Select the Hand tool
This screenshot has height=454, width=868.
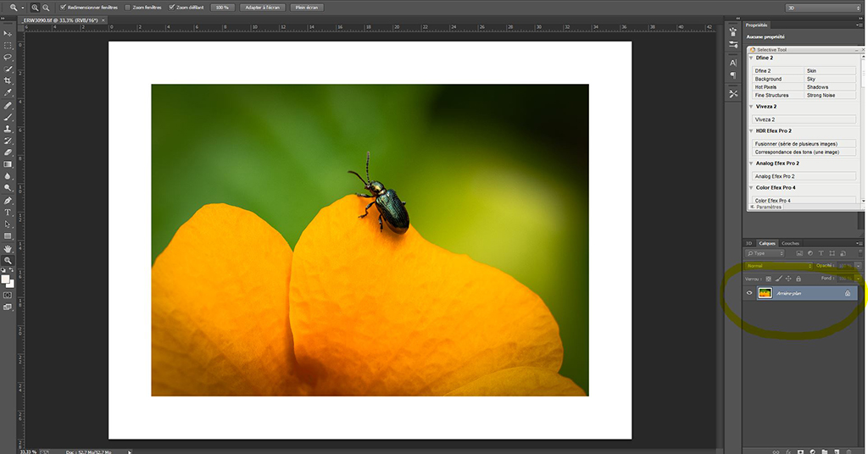(x=8, y=249)
